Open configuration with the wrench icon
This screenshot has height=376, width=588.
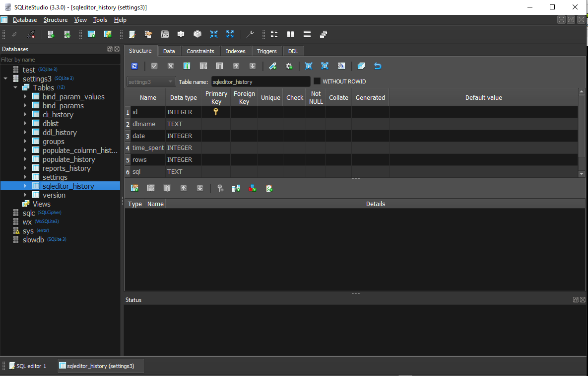click(x=250, y=34)
